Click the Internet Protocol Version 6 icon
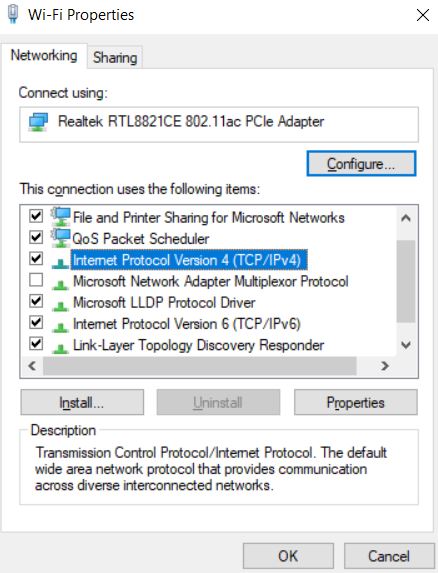This screenshot has height=573, width=438. 60,326
